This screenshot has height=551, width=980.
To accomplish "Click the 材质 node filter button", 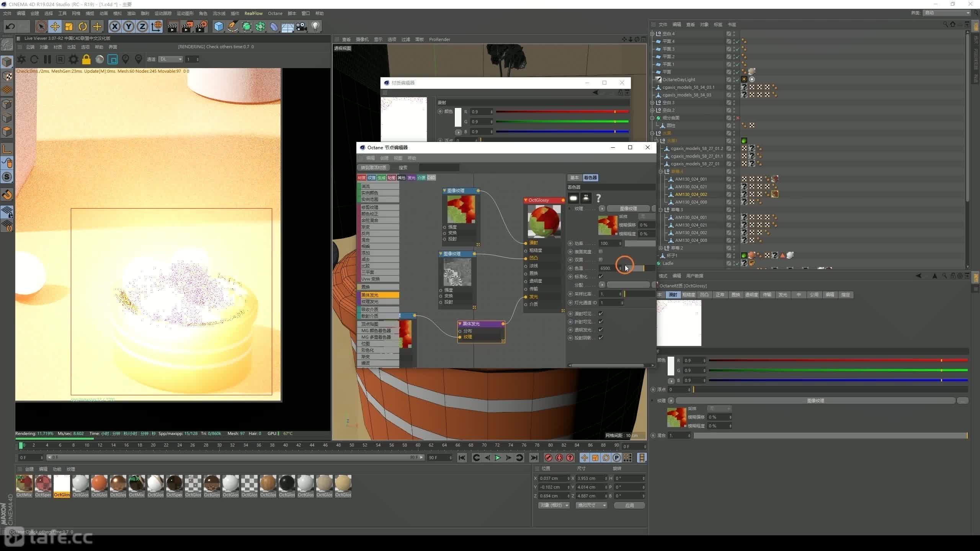I will (x=362, y=178).
